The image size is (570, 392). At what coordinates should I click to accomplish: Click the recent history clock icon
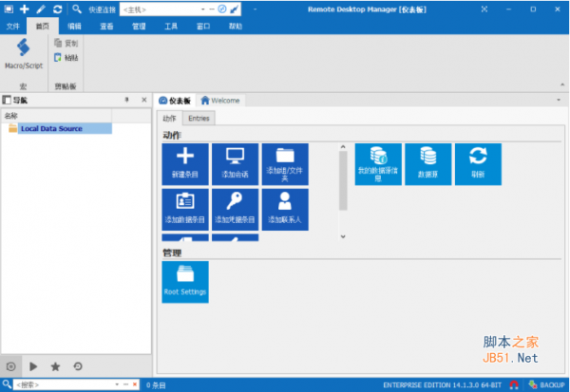[78, 366]
